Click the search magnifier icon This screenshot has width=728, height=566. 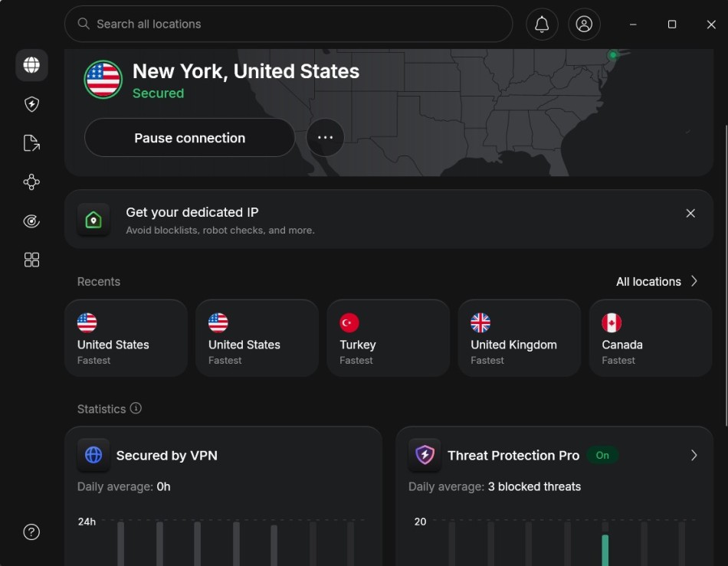(84, 24)
